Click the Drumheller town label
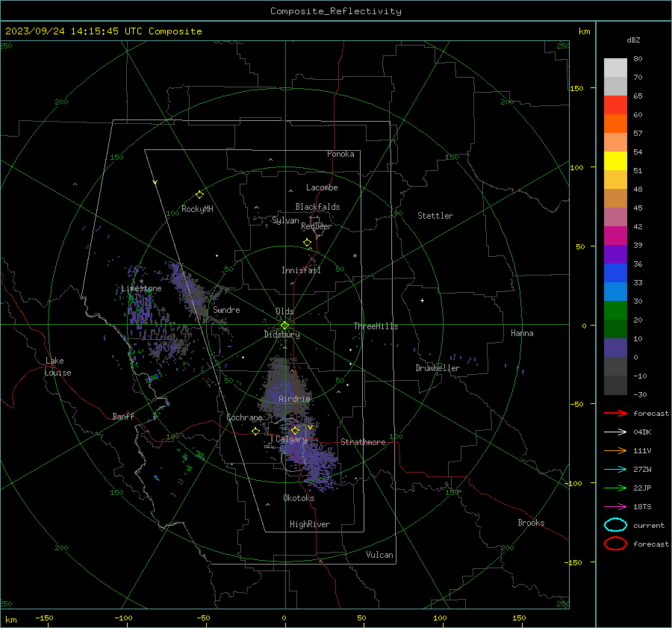Image resolution: width=672 pixels, height=628 pixels. pos(438,368)
